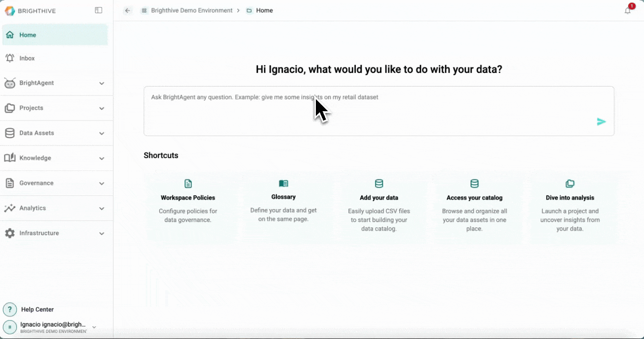Click the Analytics chart icon
Viewport: 644px width, 339px height.
[10, 208]
